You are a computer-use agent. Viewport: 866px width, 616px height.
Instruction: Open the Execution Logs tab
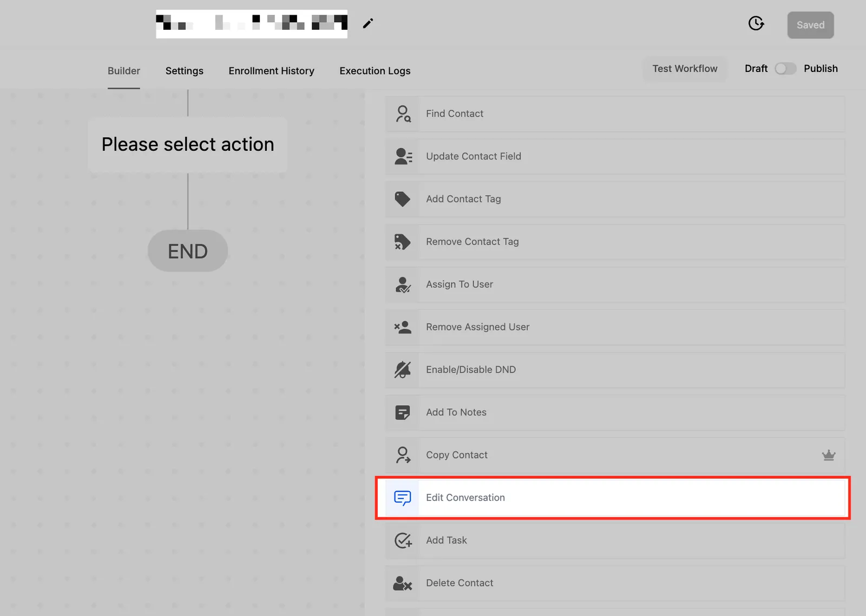375,71
